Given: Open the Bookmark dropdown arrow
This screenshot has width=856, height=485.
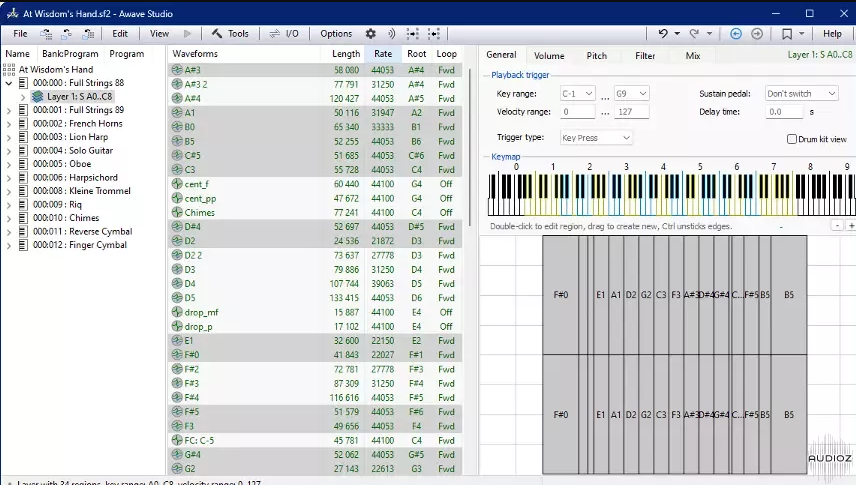Looking at the screenshot, I should [x=801, y=34].
